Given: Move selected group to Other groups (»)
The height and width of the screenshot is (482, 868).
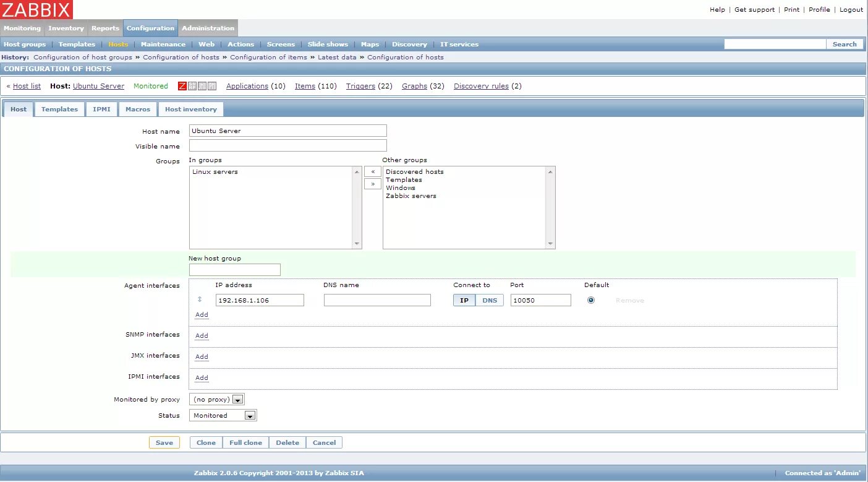Looking at the screenshot, I should [373, 184].
